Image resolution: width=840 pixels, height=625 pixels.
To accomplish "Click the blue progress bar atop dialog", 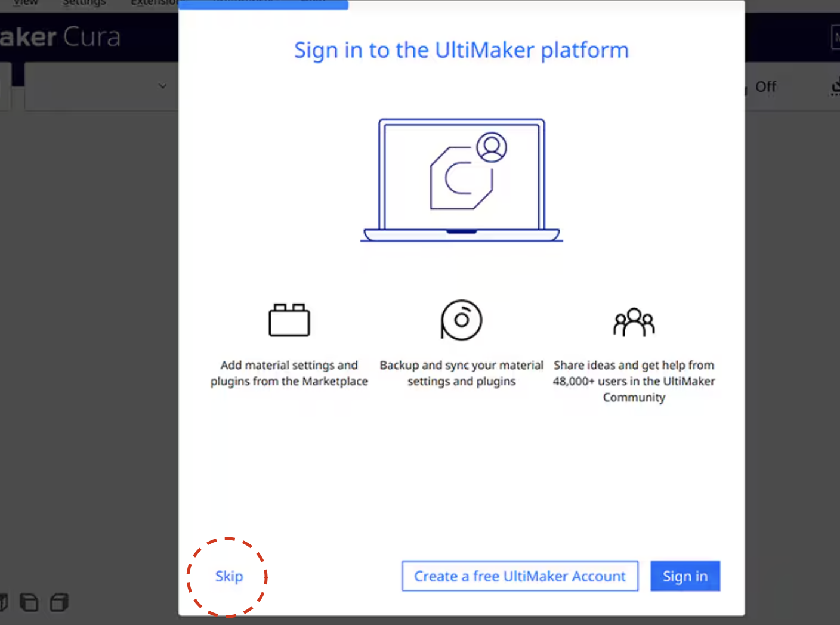I will coord(263,5).
